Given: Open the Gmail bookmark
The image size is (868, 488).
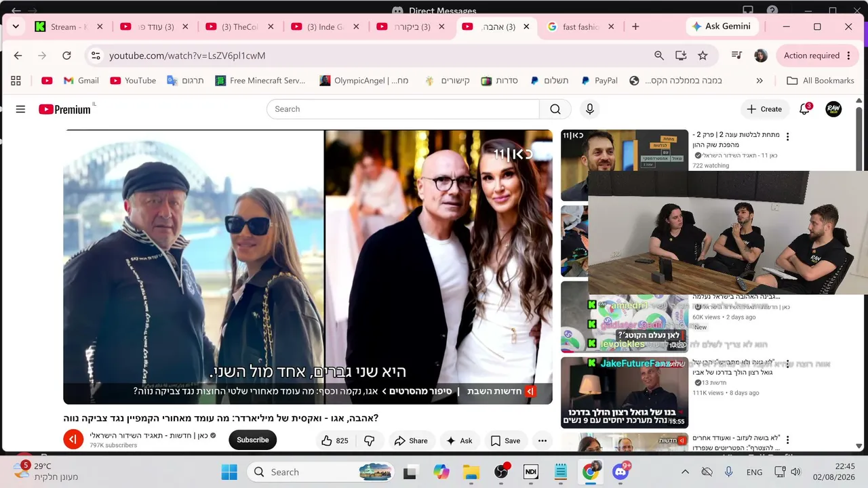Looking at the screenshot, I should (x=81, y=81).
